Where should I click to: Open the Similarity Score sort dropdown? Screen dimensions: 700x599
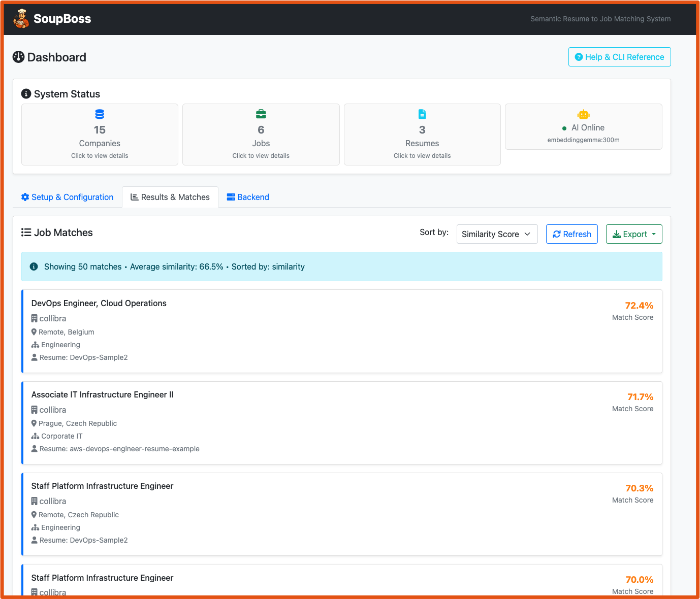[x=497, y=234]
